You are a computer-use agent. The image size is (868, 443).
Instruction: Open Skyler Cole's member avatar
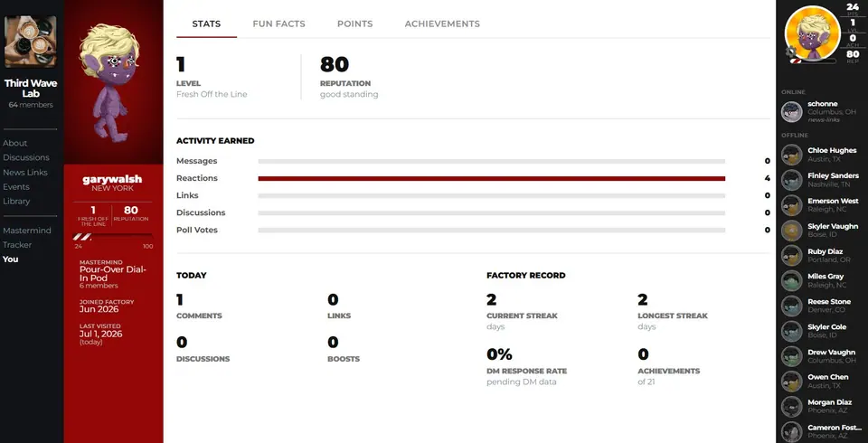(792, 331)
